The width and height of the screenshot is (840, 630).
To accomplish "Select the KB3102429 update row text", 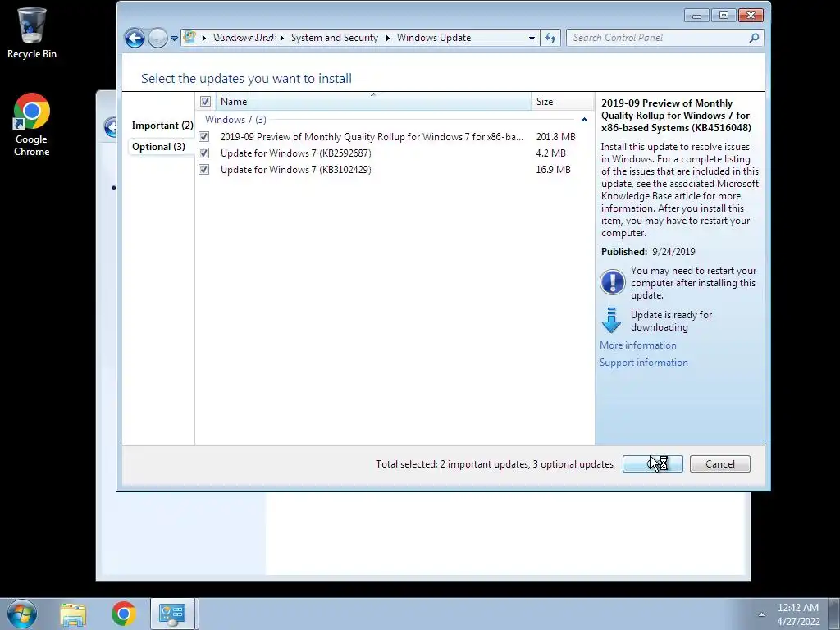I will click(295, 170).
